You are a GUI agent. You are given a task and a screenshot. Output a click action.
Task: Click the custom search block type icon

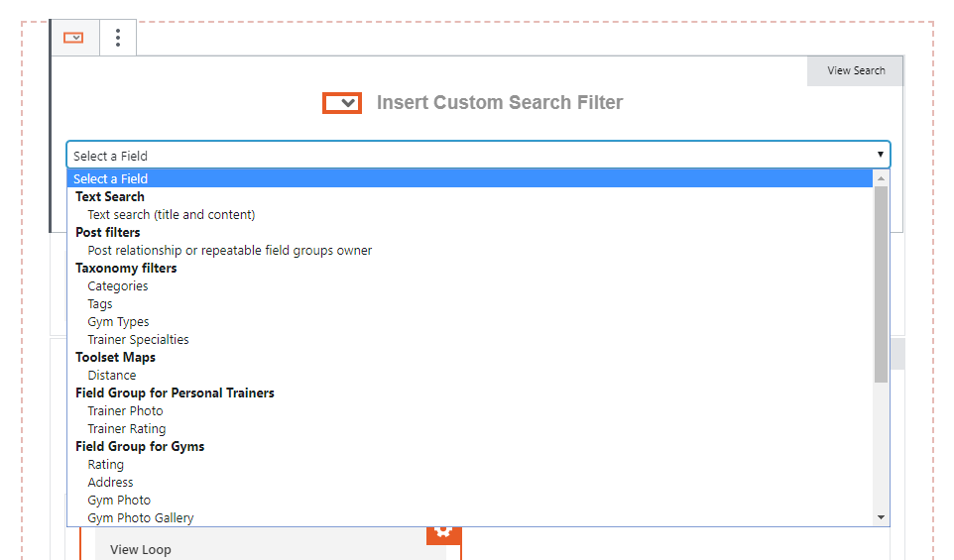pyautogui.click(x=73, y=38)
